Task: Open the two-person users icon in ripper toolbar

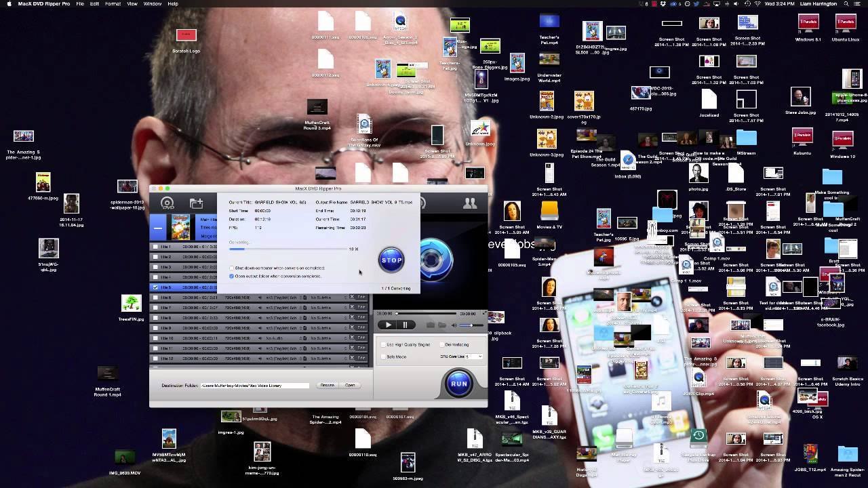Action: pyautogui.click(x=469, y=203)
